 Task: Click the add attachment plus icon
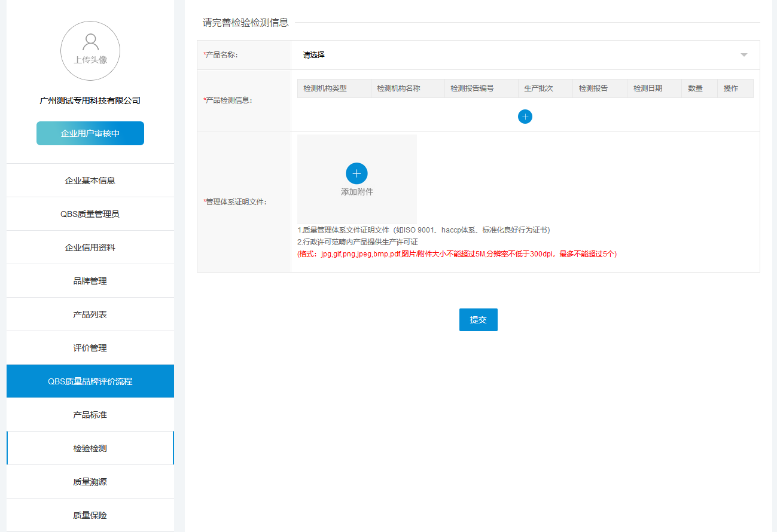click(x=356, y=173)
